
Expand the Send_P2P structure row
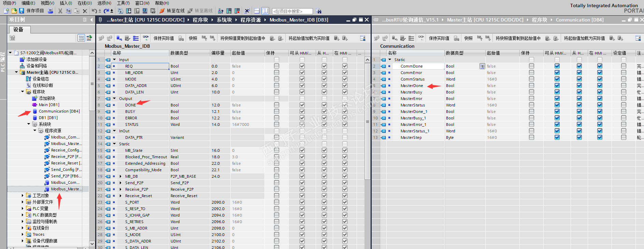120,183
